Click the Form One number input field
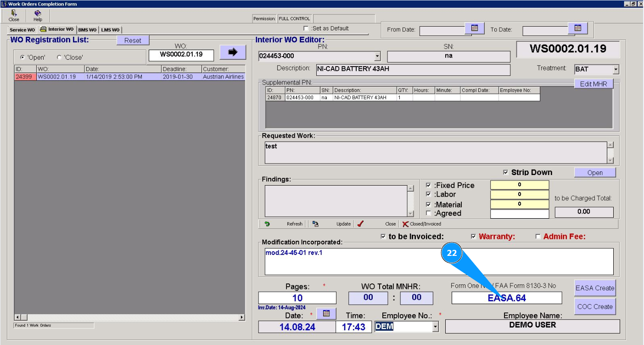 [506, 298]
